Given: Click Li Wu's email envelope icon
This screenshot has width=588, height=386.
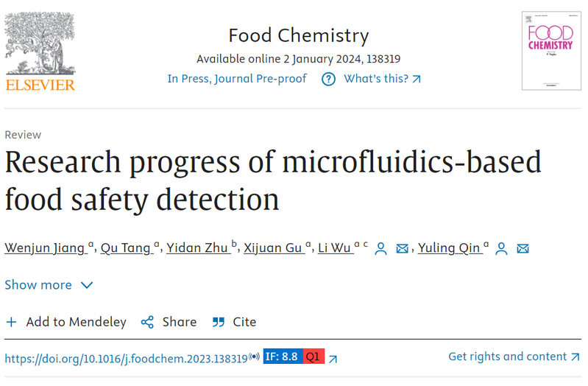Looking at the screenshot, I should click(x=402, y=248).
